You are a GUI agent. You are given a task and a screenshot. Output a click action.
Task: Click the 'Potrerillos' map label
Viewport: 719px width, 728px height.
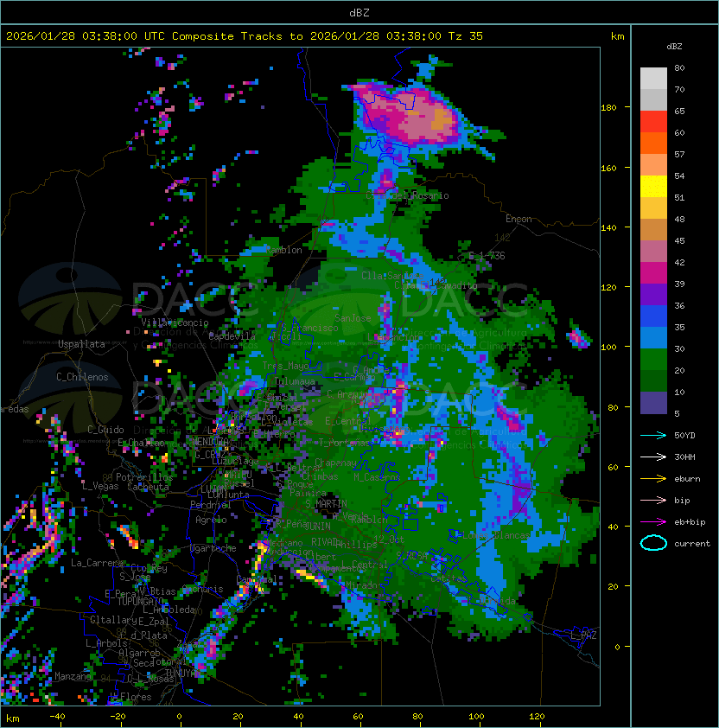144,477
